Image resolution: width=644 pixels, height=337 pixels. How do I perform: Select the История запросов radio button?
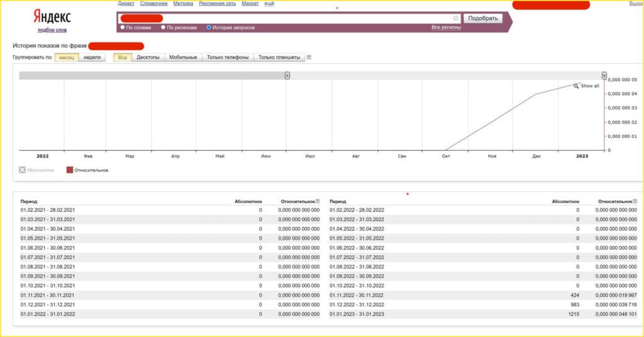(209, 28)
